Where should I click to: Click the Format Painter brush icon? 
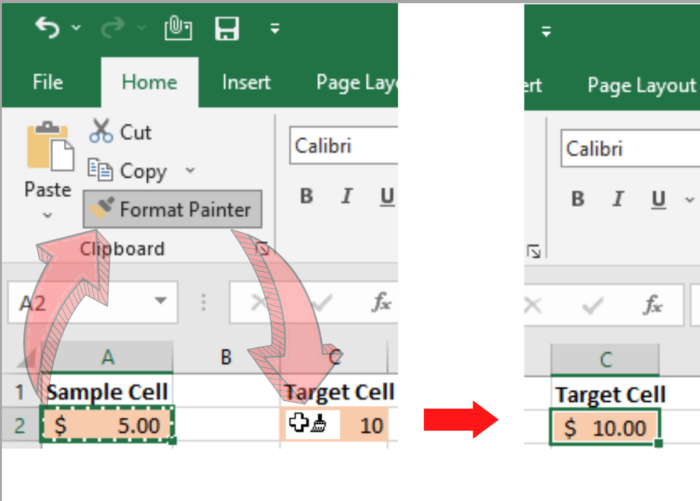coord(102,208)
